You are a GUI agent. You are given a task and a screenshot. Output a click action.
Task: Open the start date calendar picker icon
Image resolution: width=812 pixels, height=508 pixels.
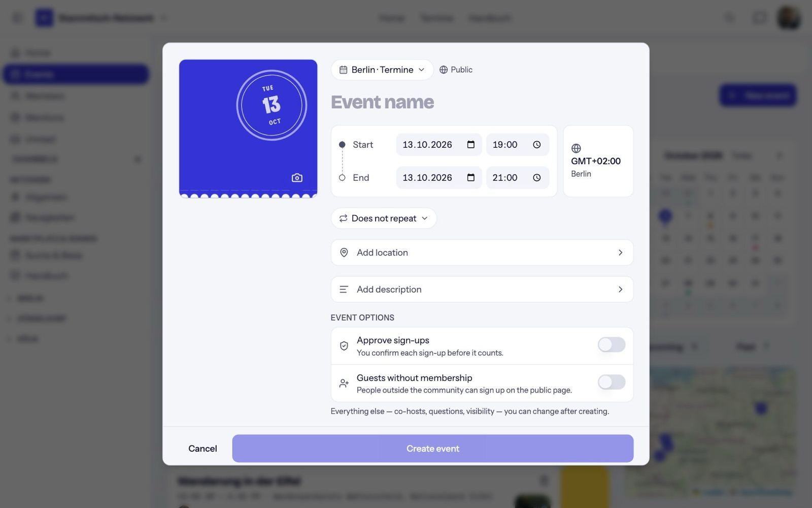pos(471,145)
